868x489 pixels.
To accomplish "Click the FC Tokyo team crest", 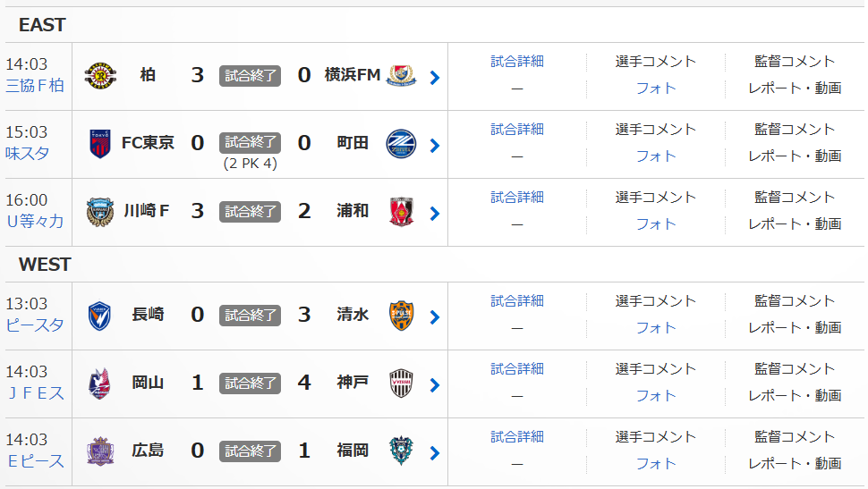I will tap(99, 143).
